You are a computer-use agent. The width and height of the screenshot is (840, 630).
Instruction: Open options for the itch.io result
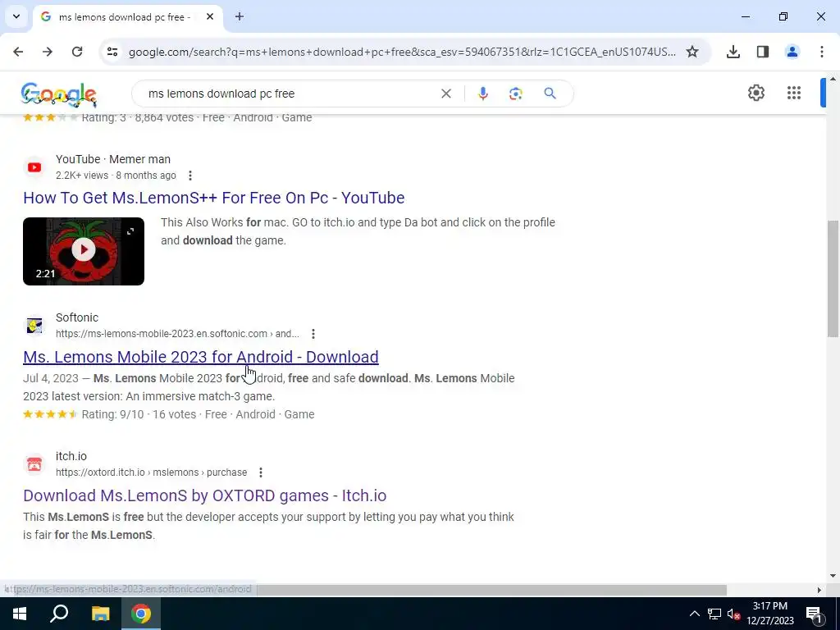[261, 472]
